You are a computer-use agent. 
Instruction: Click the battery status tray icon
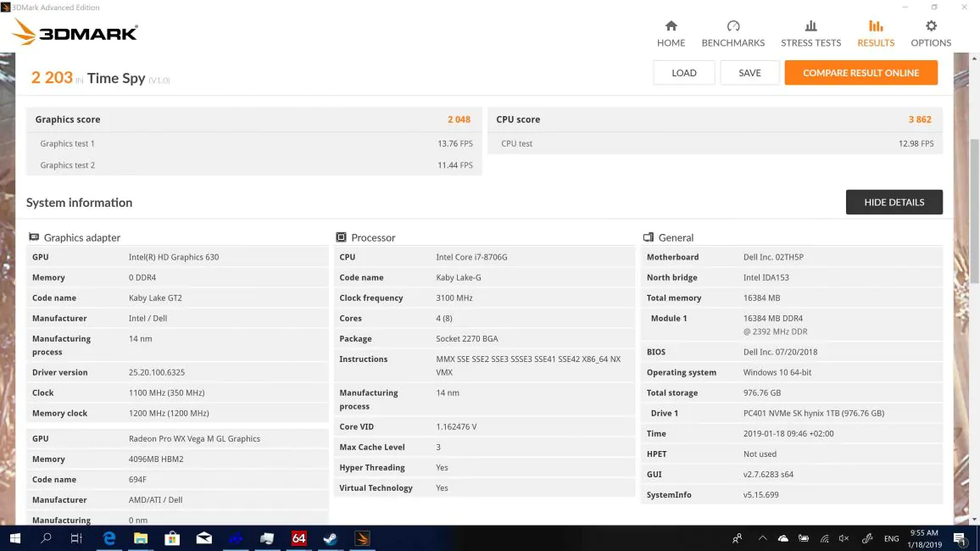[804, 538]
